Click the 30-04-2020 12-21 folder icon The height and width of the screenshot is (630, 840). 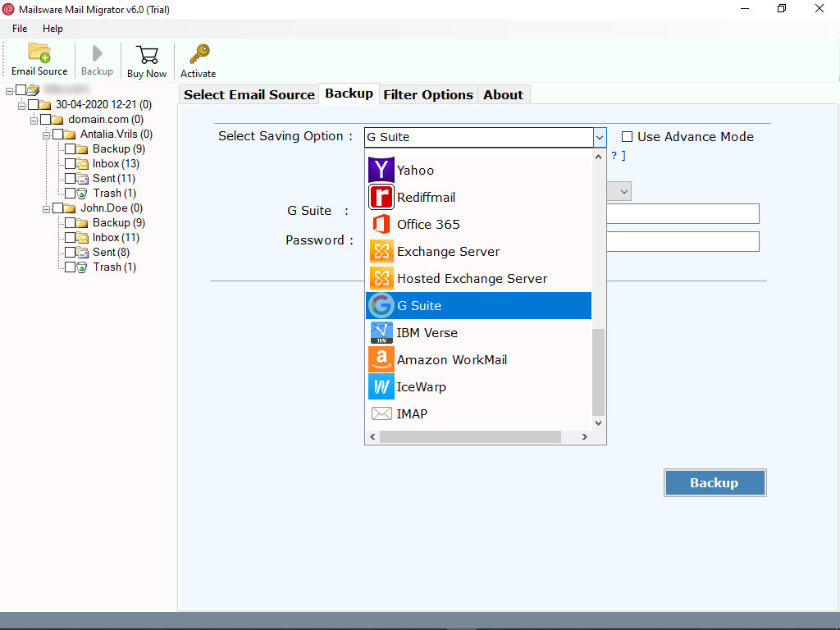45,104
